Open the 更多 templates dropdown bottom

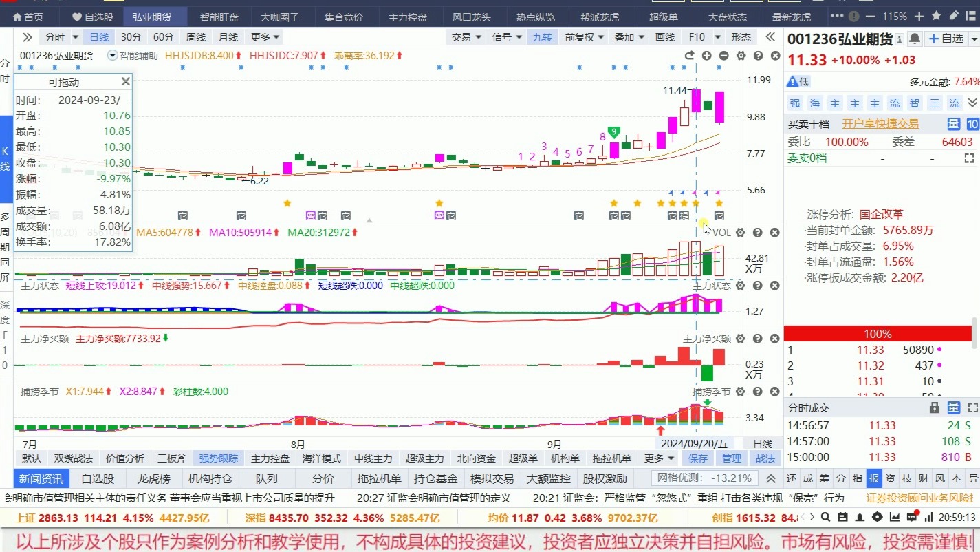pos(660,458)
